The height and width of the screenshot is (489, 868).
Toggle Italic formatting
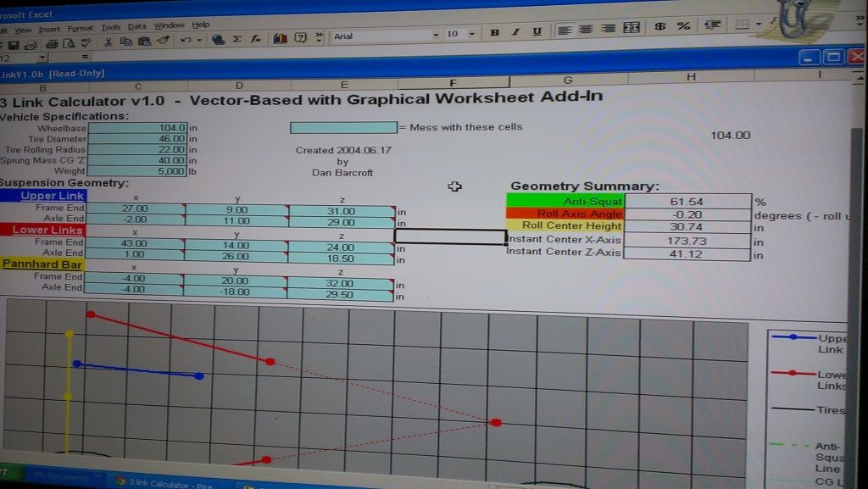[515, 31]
